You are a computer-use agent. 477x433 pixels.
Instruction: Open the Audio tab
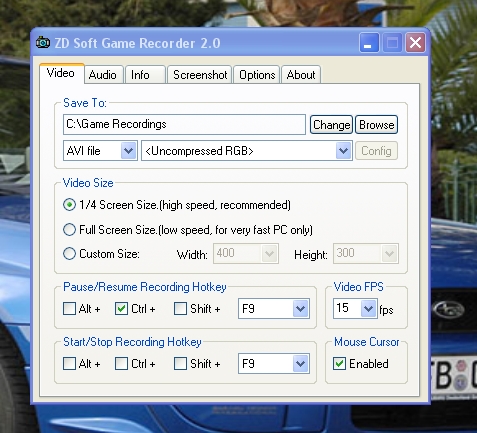click(x=103, y=75)
